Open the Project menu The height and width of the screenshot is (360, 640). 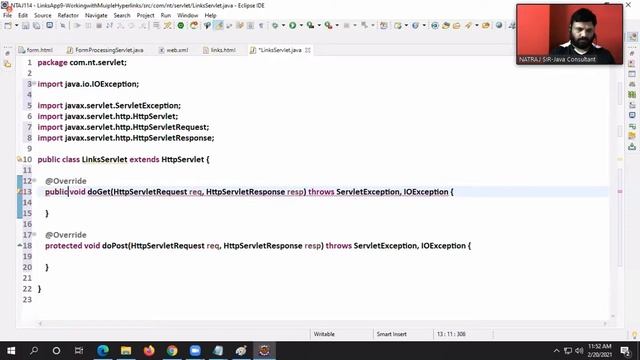tap(145, 15)
